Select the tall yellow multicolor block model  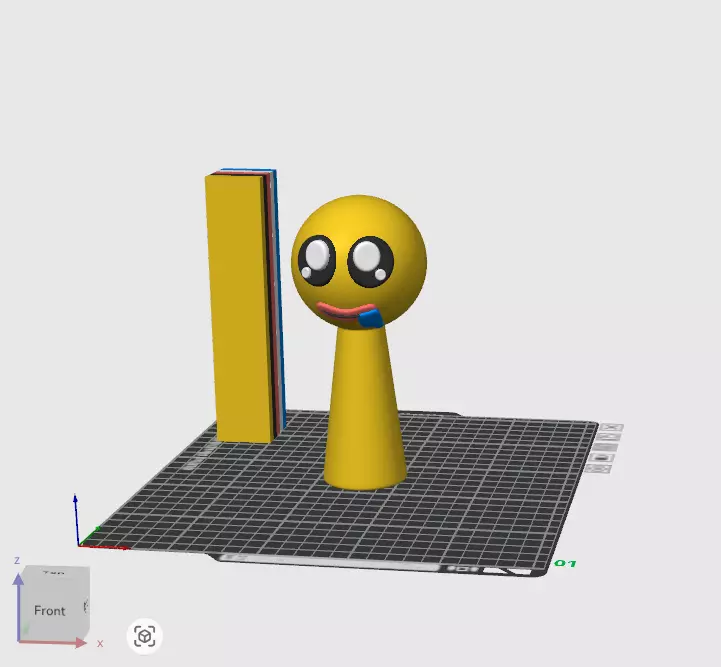coord(245,306)
